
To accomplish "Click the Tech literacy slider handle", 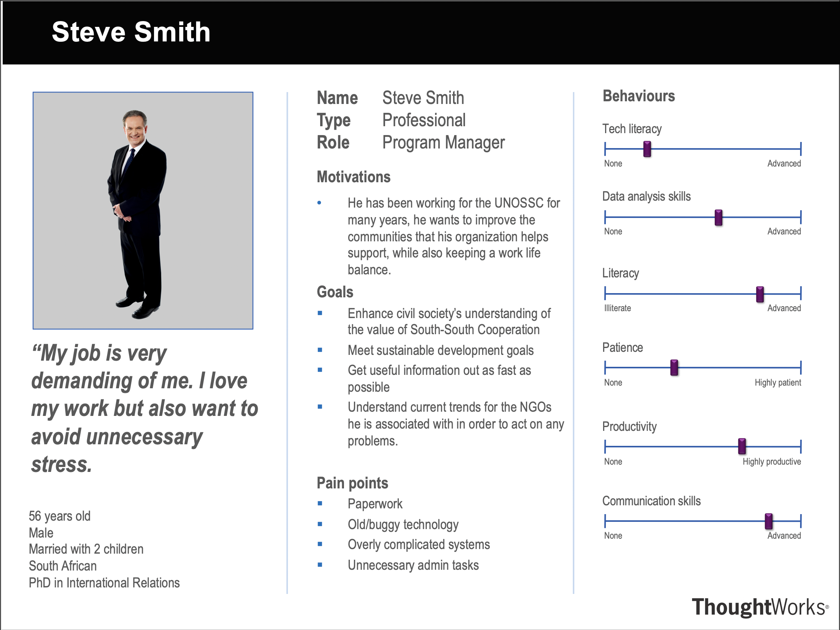I will coord(647,149).
